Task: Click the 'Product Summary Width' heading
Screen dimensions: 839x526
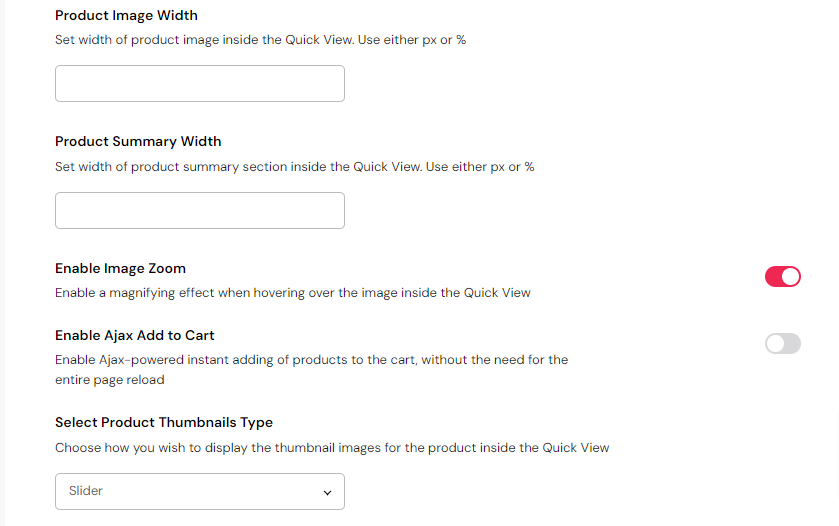Action: [x=138, y=141]
